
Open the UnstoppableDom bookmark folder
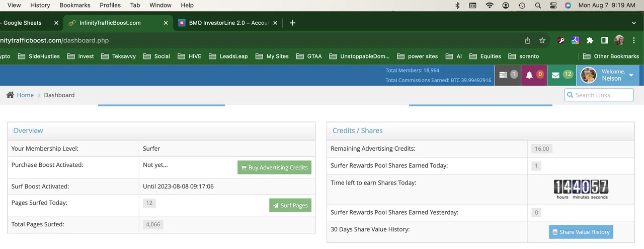(359, 56)
